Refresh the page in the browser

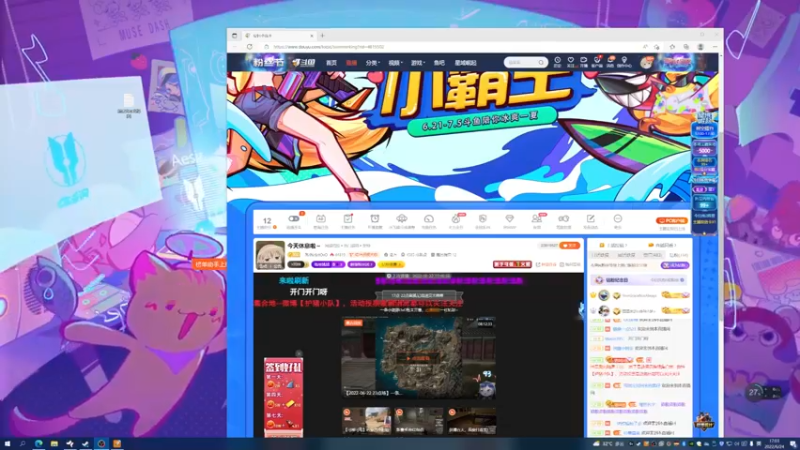249,46
